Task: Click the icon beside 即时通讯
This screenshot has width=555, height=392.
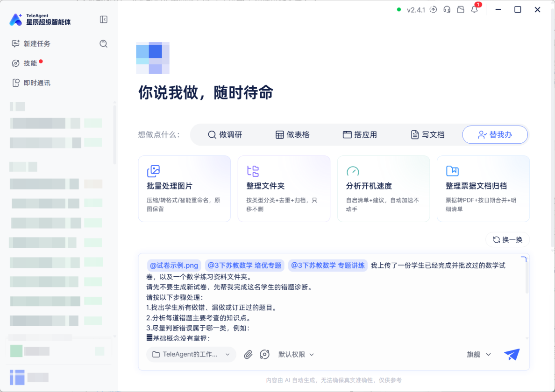Action: (x=15, y=83)
